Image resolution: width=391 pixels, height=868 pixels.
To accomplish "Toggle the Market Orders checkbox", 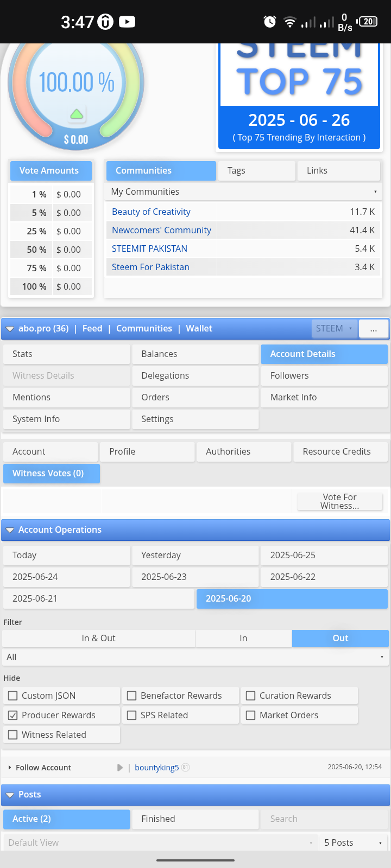I will (x=250, y=715).
